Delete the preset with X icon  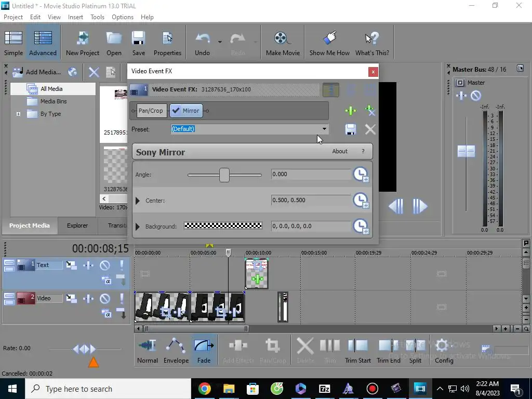pos(370,129)
